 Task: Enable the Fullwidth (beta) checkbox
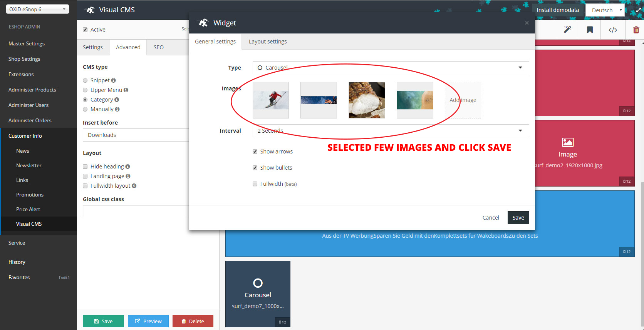coord(255,184)
